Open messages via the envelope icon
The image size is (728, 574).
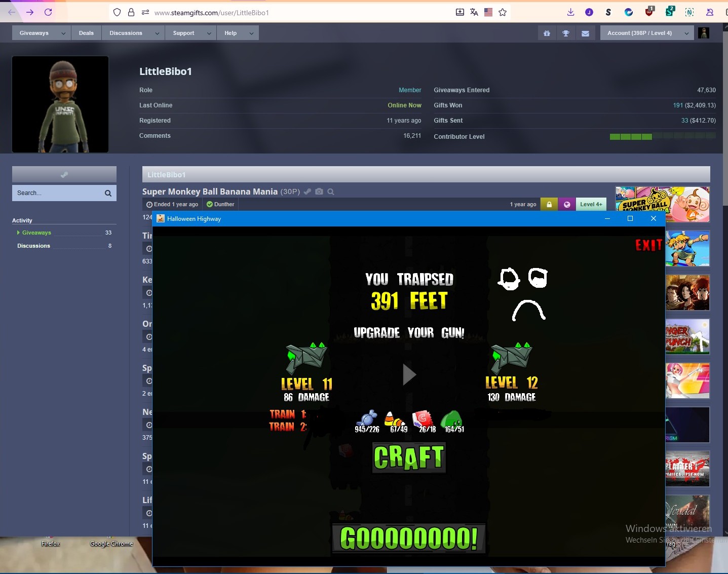tap(585, 33)
